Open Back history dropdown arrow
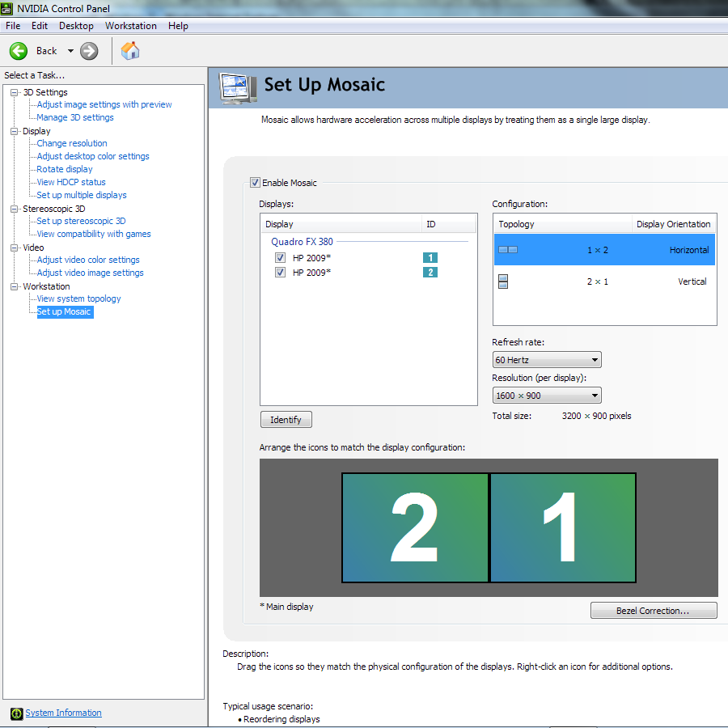 coord(70,51)
